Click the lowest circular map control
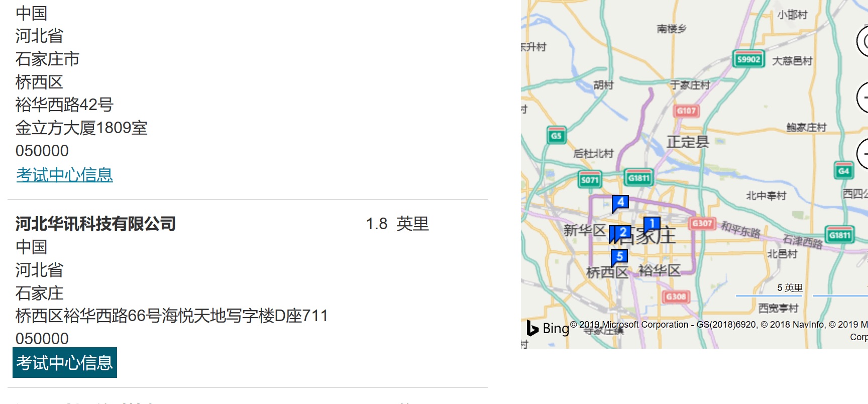This screenshot has width=868, height=404. point(862,153)
